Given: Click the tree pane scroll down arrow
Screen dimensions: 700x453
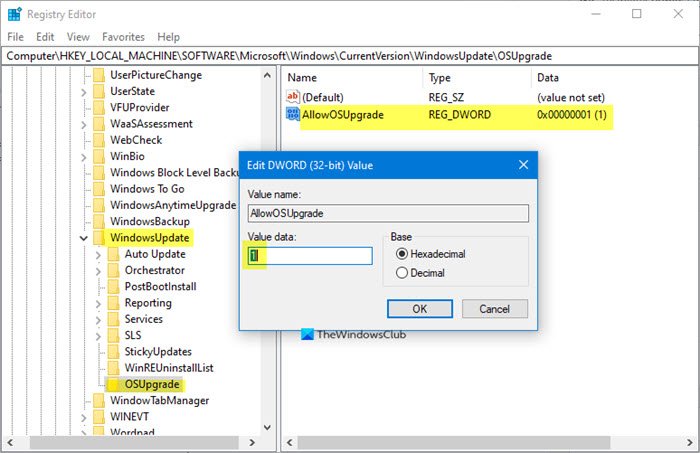Looking at the screenshot, I should coord(267,427).
